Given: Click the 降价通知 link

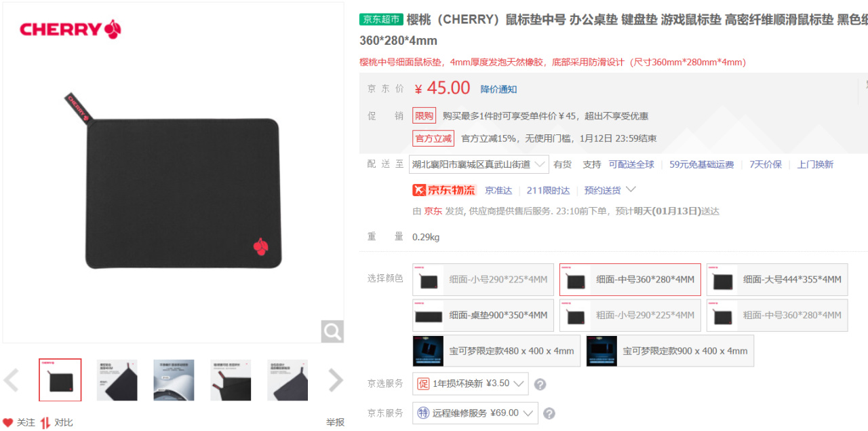Looking at the screenshot, I should pyautogui.click(x=498, y=90).
